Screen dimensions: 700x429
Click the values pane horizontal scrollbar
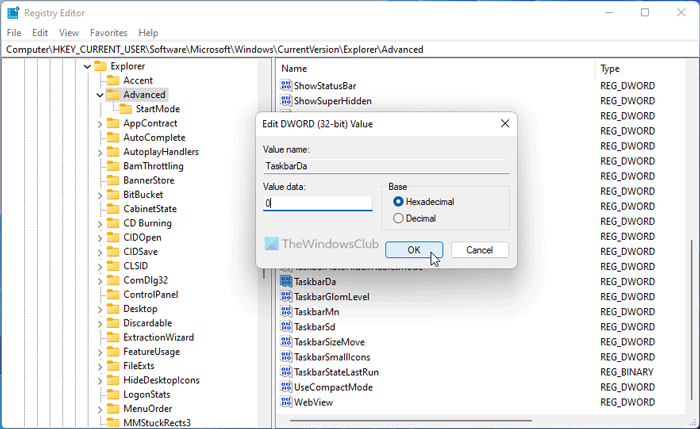[x=411, y=421]
